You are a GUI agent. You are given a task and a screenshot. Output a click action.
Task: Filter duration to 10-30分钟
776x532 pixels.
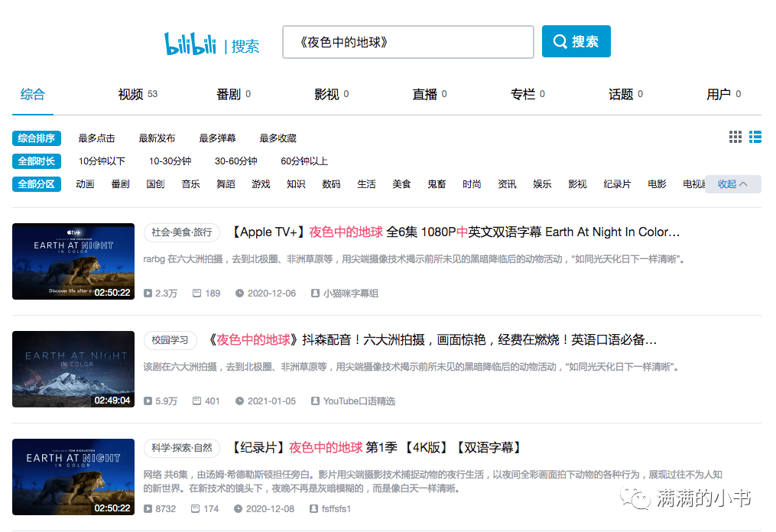(x=170, y=161)
